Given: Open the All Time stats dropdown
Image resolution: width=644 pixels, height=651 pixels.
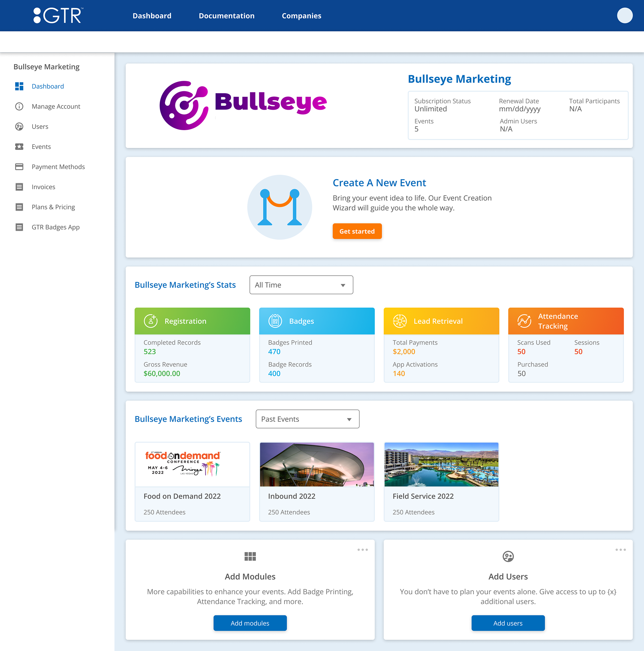Looking at the screenshot, I should [x=301, y=285].
